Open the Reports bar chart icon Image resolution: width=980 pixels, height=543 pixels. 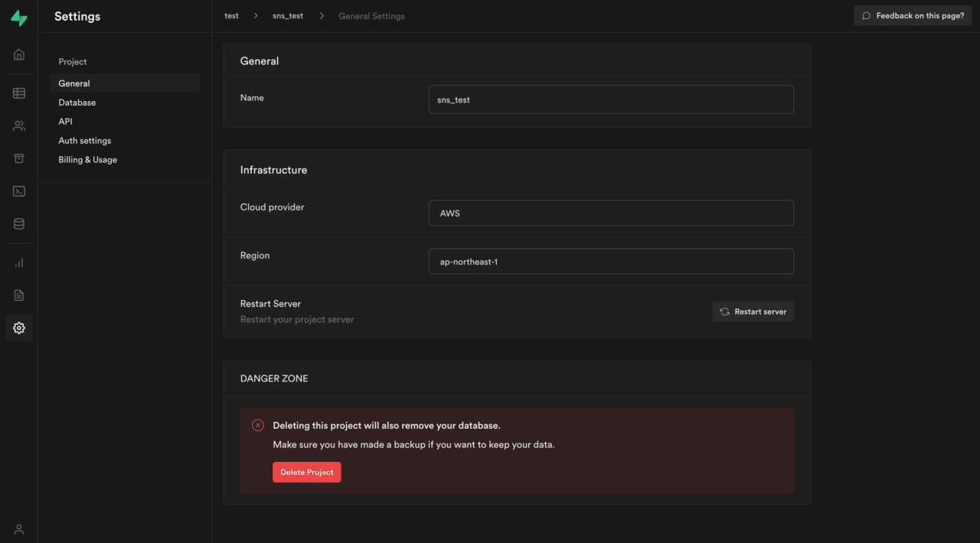[19, 263]
